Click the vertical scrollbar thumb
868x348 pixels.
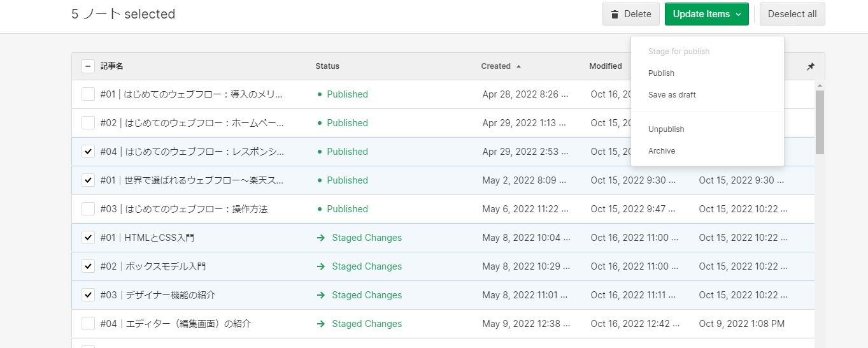tap(820, 122)
